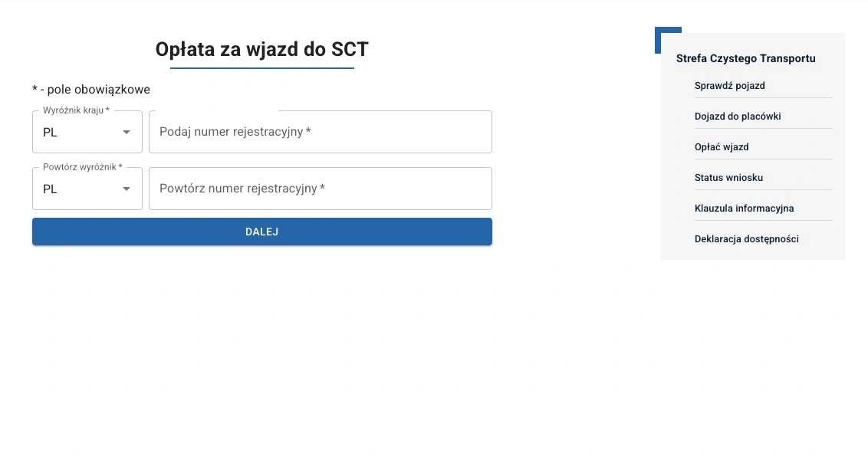The image size is (868, 470).
Task: Click the Wyróżnik kraju field label
Action: pyautogui.click(x=76, y=110)
